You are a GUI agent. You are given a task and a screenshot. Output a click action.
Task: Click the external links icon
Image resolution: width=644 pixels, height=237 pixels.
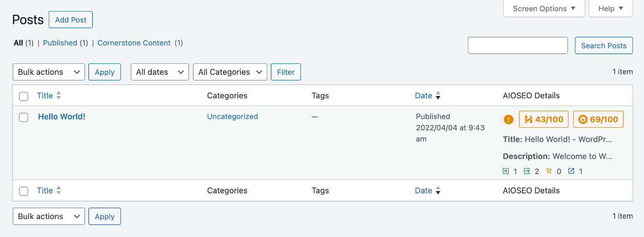[571, 171]
